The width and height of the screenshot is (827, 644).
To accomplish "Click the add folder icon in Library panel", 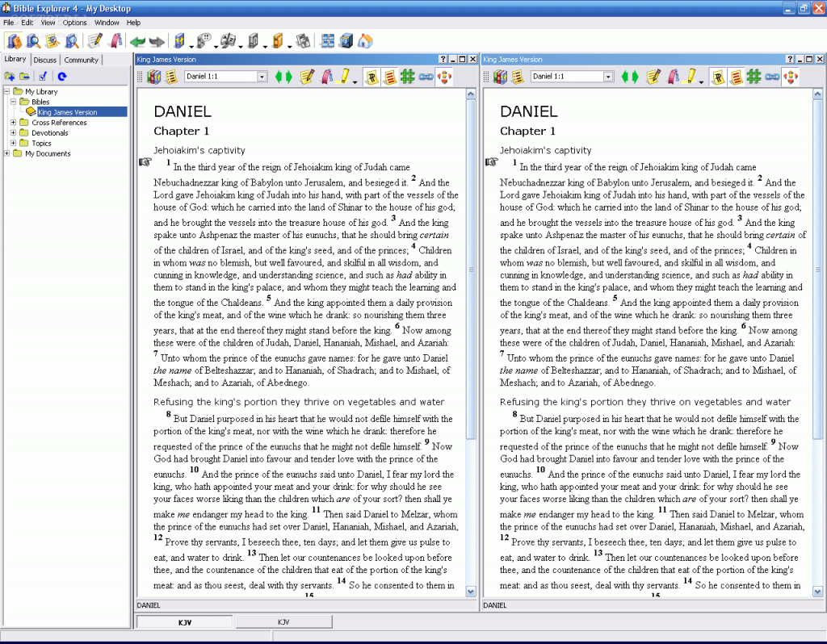I will click(x=10, y=77).
